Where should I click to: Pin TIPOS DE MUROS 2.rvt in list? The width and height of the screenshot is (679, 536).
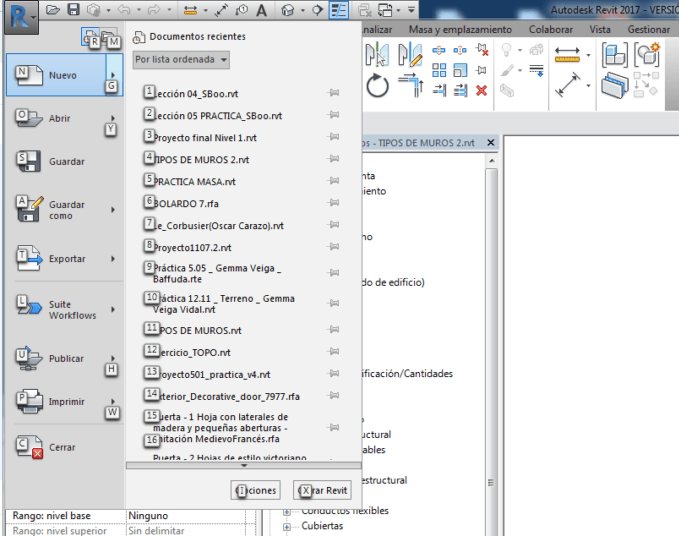tap(333, 159)
